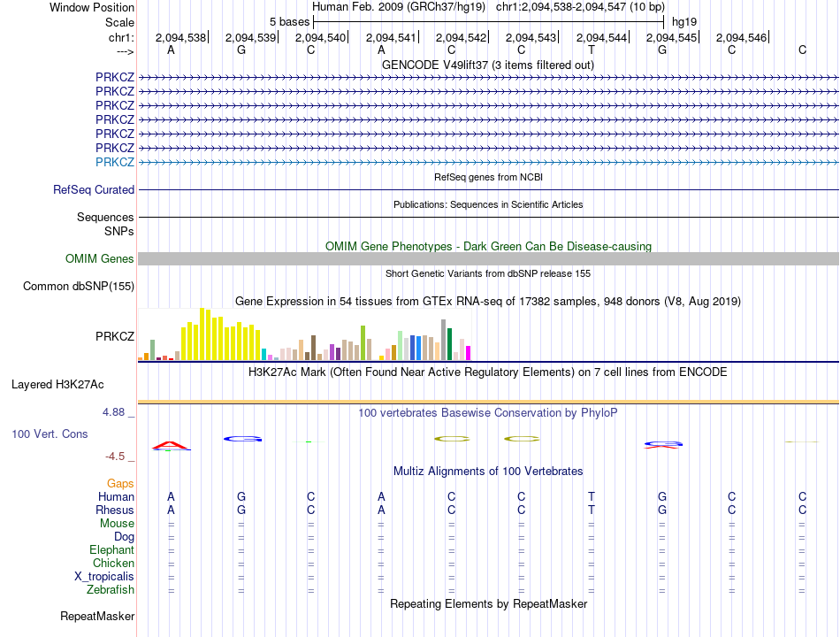
Task: Click the Layered H3K27Ac label
Action: [x=57, y=385]
